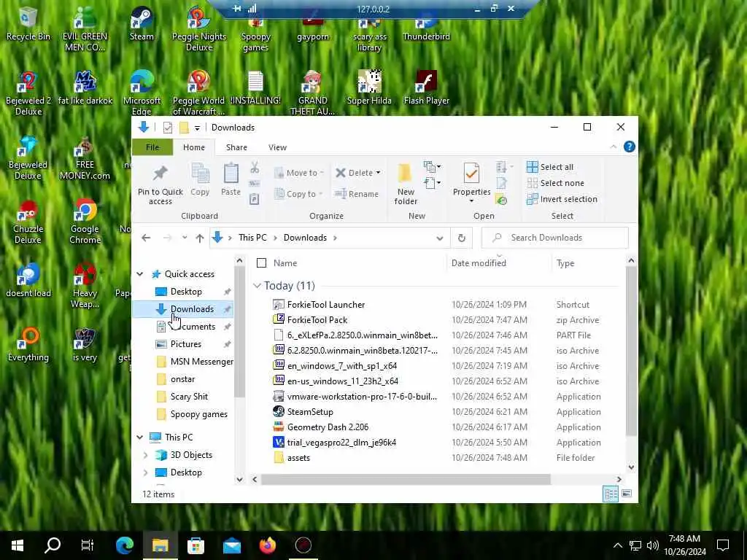Click the Paste ribbon icon
Viewport: 747px width, 560px height.
pyautogui.click(x=231, y=174)
